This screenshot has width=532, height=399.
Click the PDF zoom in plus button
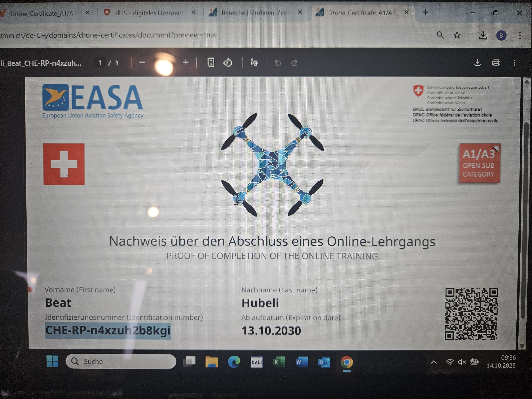point(186,63)
